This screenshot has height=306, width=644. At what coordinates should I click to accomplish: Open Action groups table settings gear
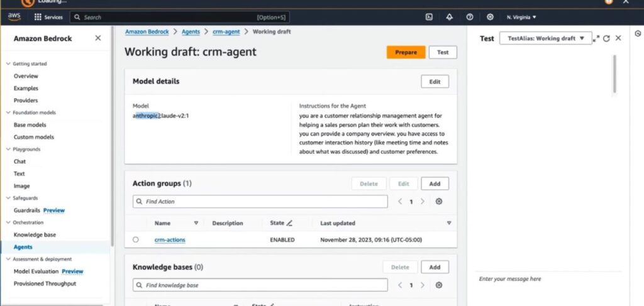click(x=438, y=202)
